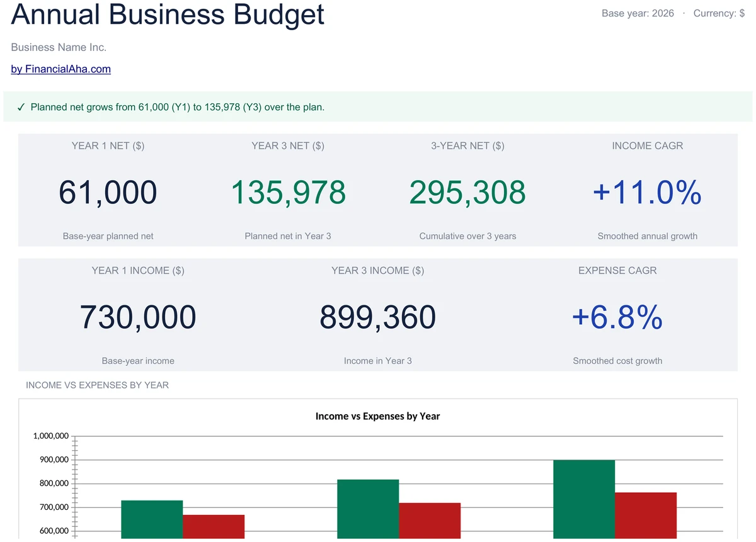
Task: Open the by FinancialAha.com link
Action: click(x=61, y=69)
